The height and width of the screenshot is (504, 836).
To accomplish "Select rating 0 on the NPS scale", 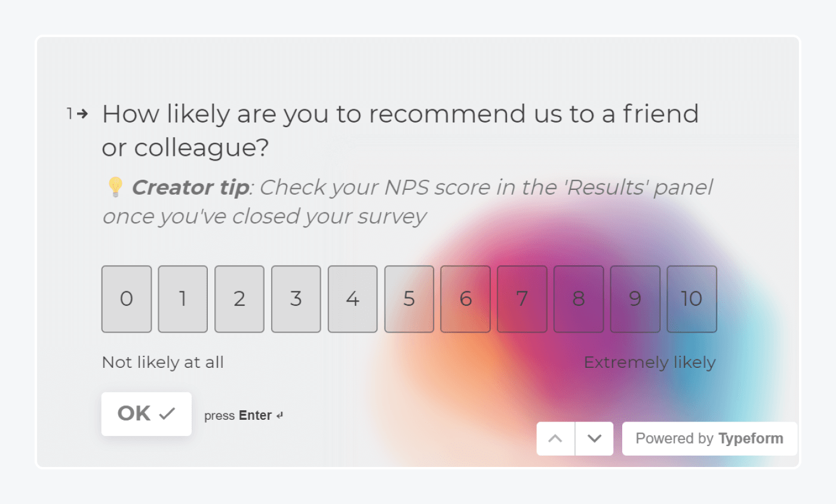I will 126,299.
